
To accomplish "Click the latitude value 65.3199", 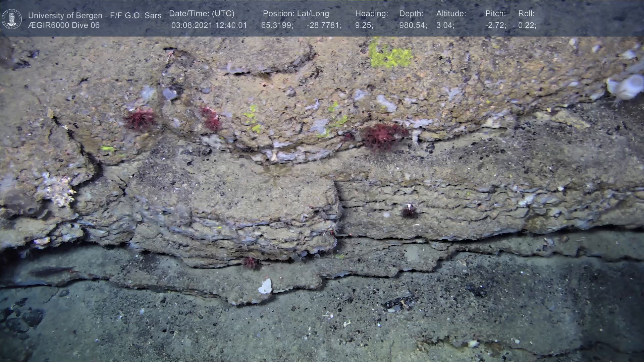I will pyautogui.click(x=277, y=25).
